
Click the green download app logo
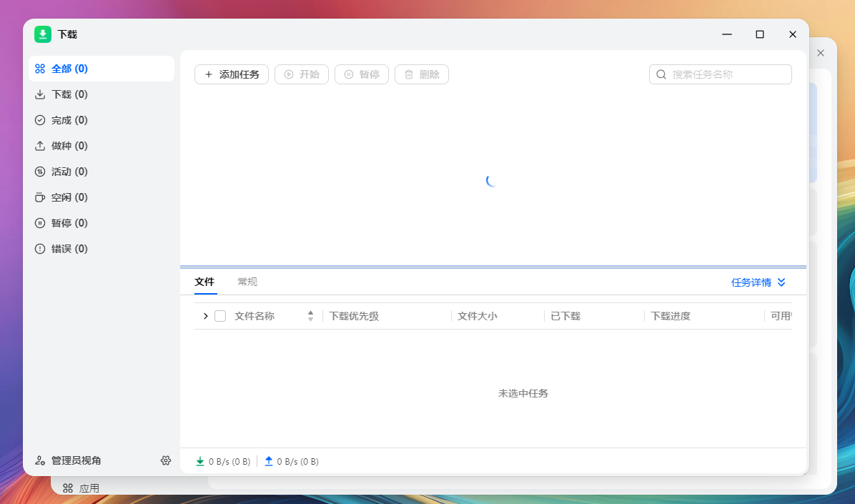(43, 34)
